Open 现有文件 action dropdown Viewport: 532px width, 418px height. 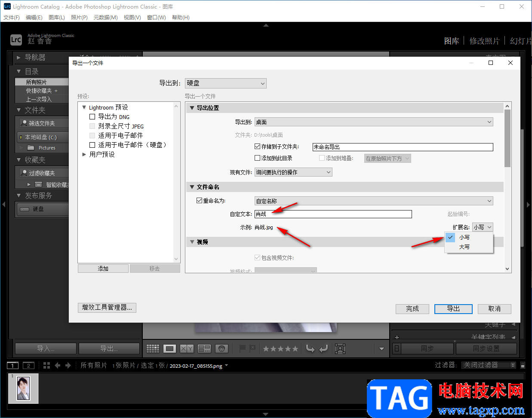click(x=293, y=172)
